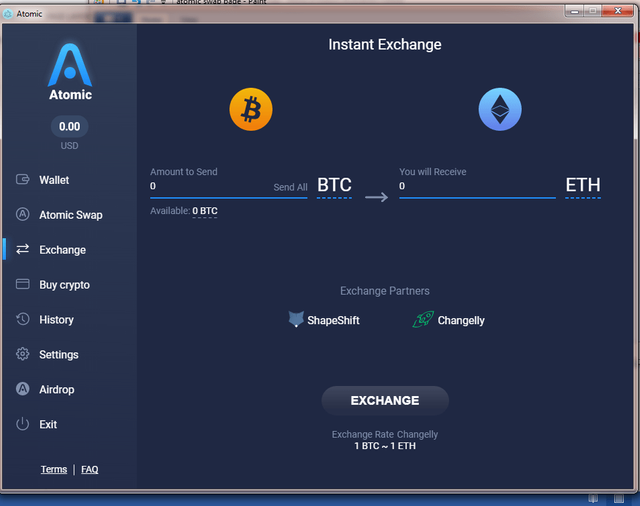Click the Buy crypto card icon
Screen dimensions: 640x506
point(22,284)
